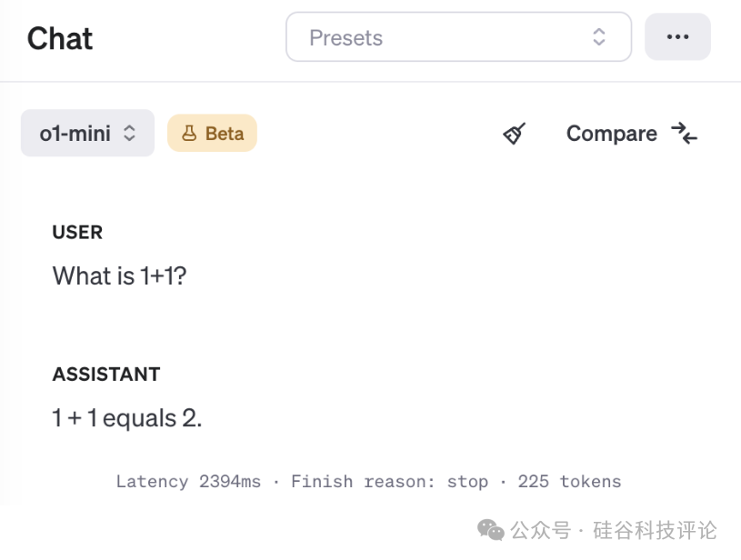
Task: Open the Presets dropdown
Action: point(458,37)
